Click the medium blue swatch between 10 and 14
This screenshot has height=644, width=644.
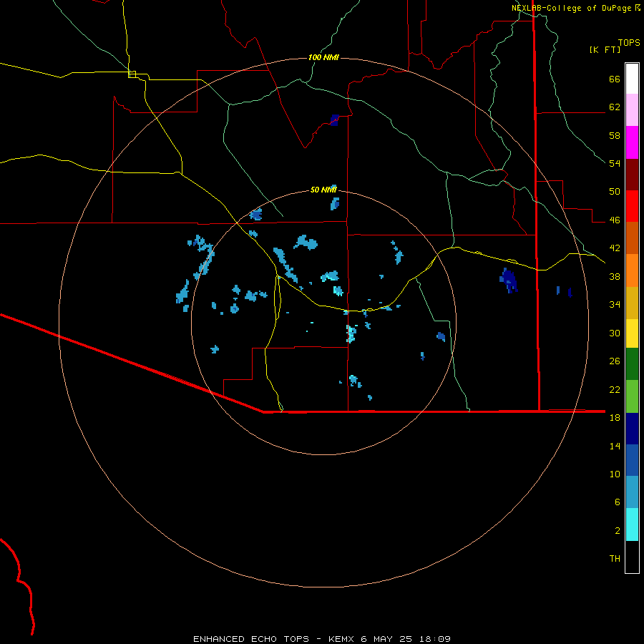click(632, 460)
